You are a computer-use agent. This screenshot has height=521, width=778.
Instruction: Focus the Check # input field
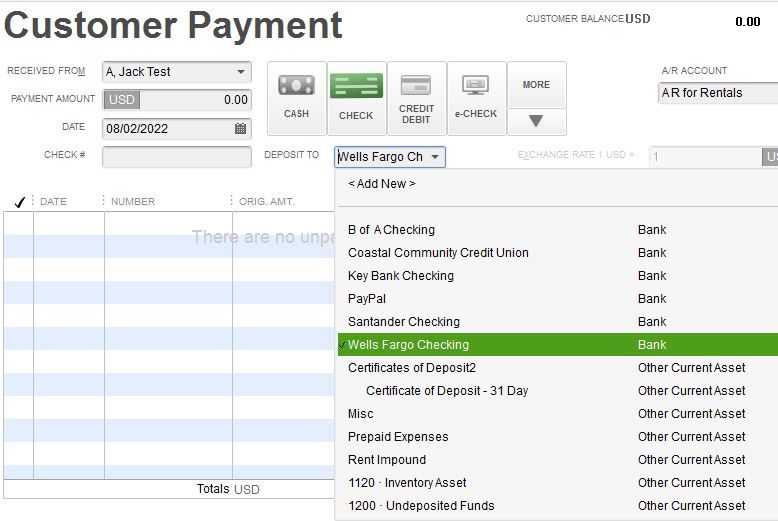177,157
